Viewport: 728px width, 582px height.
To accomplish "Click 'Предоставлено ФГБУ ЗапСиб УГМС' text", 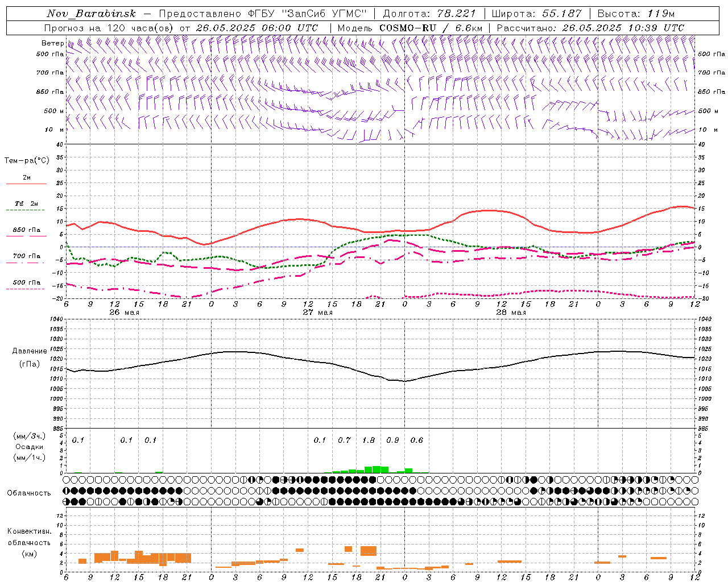I will (x=262, y=14).
